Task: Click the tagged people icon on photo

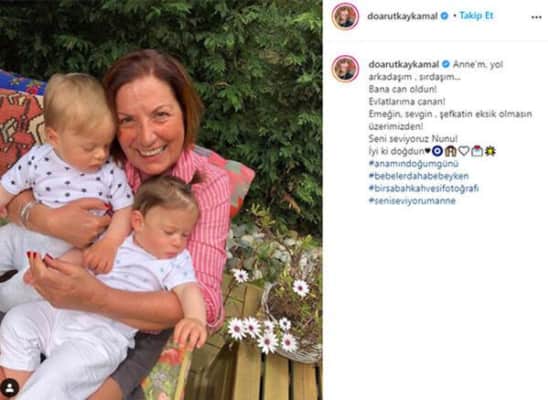Action: tap(10, 388)
